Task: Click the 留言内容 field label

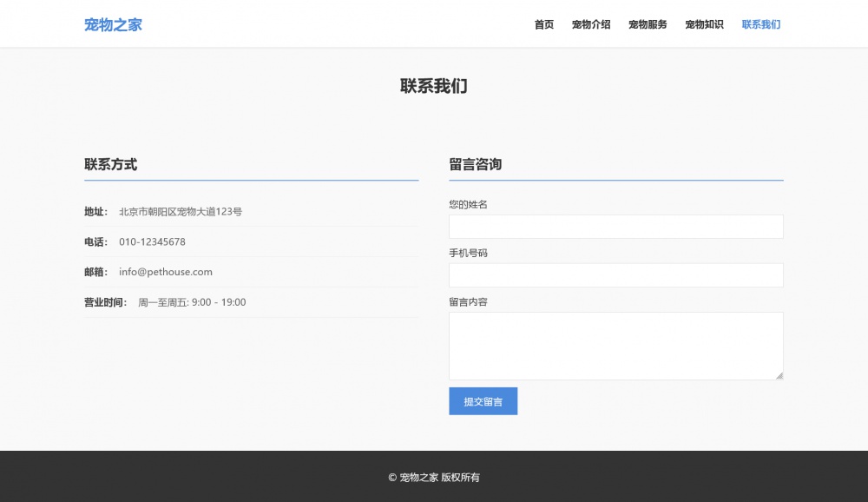Action: 468,302
